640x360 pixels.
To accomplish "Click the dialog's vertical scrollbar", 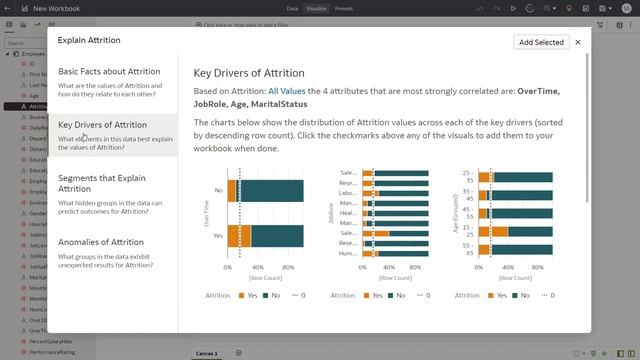I will click(587, 127).
